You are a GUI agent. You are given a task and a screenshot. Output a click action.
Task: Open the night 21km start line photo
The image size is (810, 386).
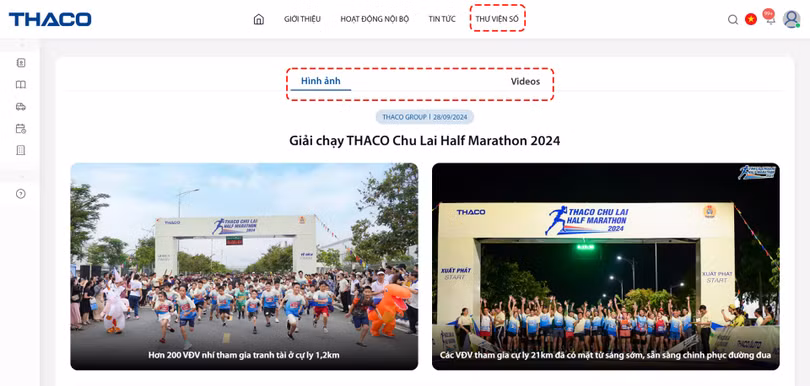coord(606,267)
